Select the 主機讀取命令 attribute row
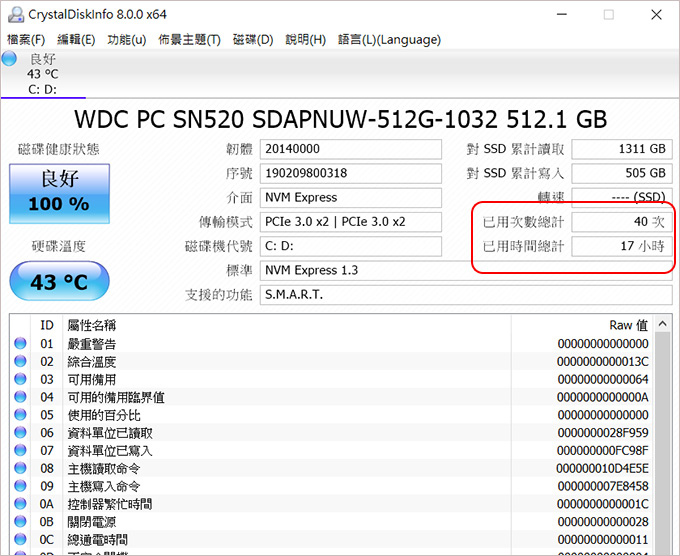Screen dimensions: 680x556 332,468
